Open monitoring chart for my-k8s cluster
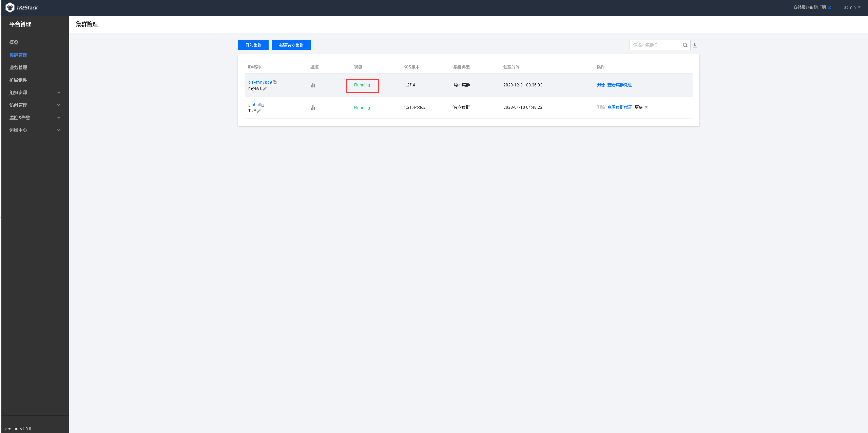 pos(313,85)
